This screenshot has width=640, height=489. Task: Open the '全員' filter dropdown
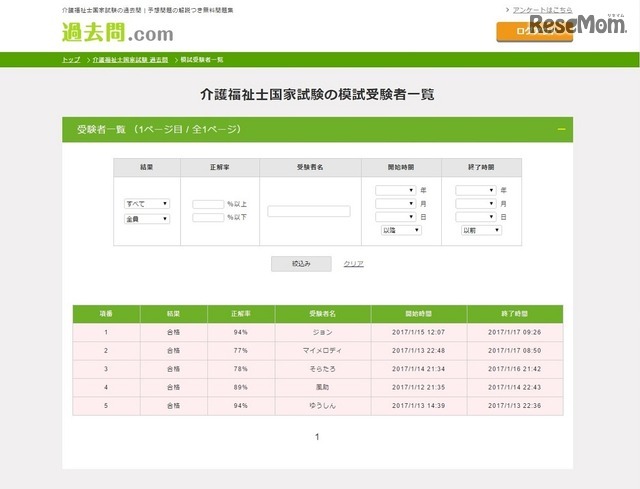click(x=146, y=219)
